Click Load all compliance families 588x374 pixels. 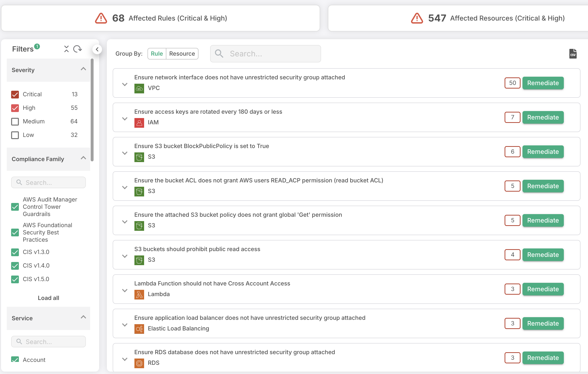coord(48,298)
